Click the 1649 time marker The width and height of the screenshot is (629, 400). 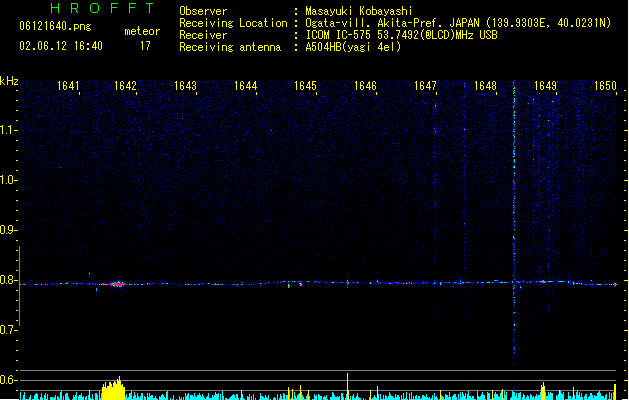546,86
